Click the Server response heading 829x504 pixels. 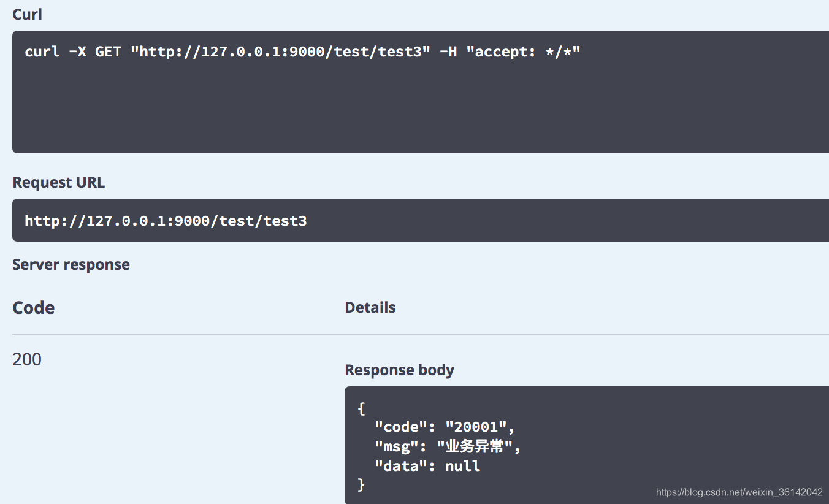pyautogui.click(x=71, y=265)
